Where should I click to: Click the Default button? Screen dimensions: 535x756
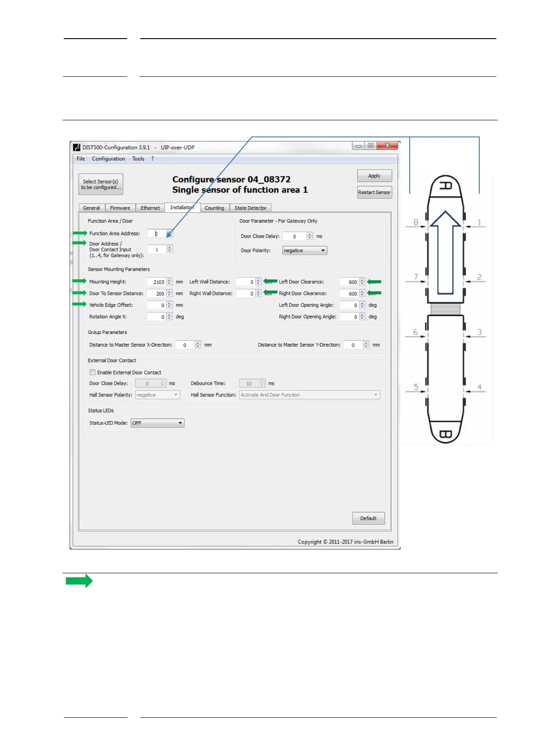[368, 518]
